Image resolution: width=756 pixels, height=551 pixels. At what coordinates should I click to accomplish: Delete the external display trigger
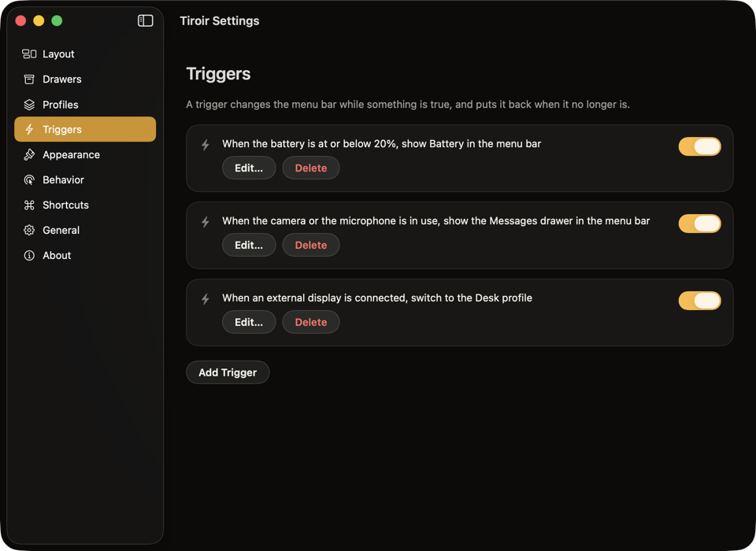(x=311, y=322)
